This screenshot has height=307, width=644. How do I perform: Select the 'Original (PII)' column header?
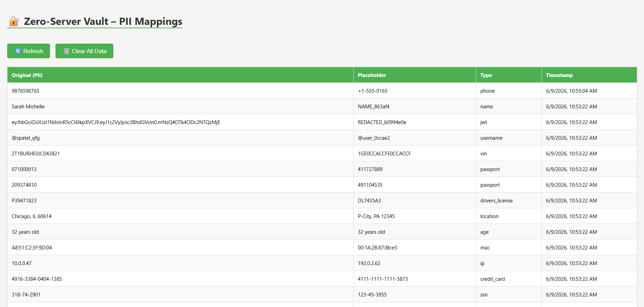180,75
